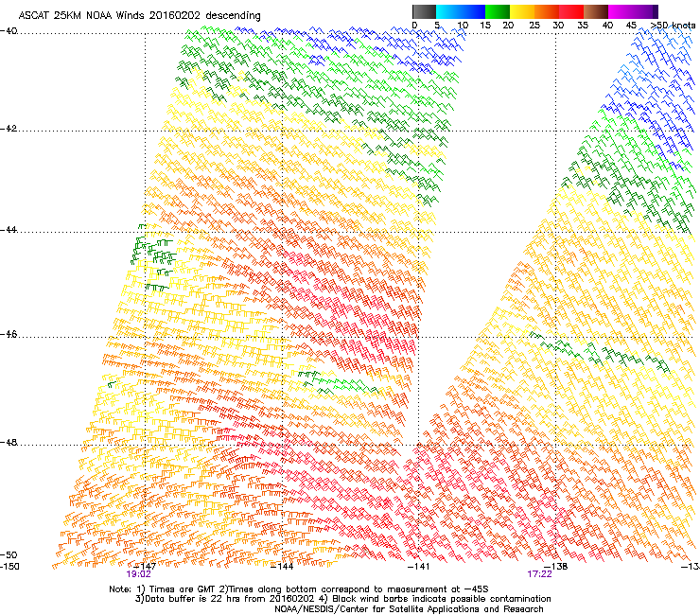Click the '15' legend scale label

(485, 25)
